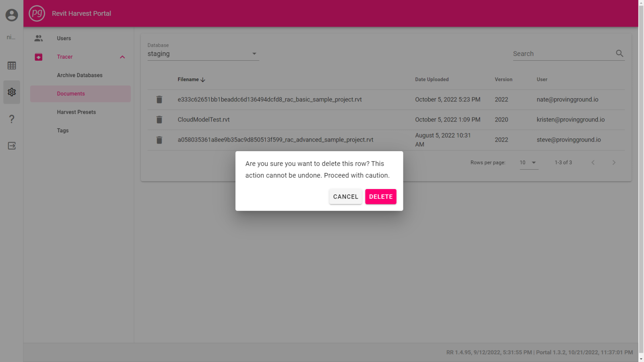The width and height of the screenshot is (644, 362).
Task: Click the user profile avatar icon
Action: [11, 15]
